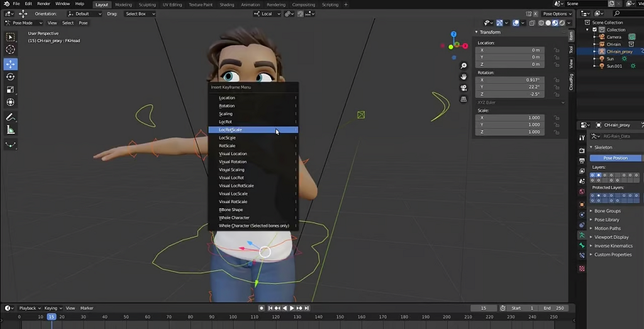The height and width of the screenshot is (329, 644).
Task: Select the Breakdowner pose tool
Action: click(11, 144)
